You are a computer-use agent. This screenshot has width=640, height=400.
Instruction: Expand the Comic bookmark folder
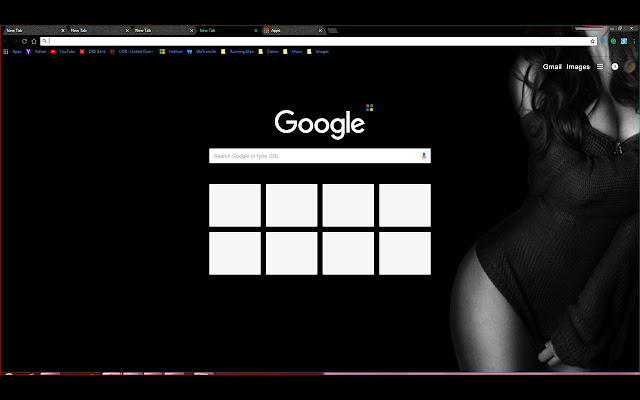(268, 51)
